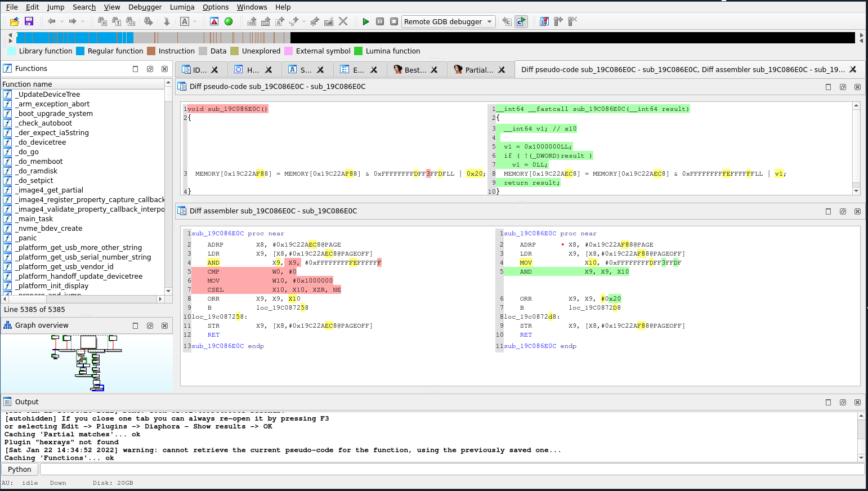
Task: Click the Python command input field
Action: pyautogui.click(x=450, y=469)
